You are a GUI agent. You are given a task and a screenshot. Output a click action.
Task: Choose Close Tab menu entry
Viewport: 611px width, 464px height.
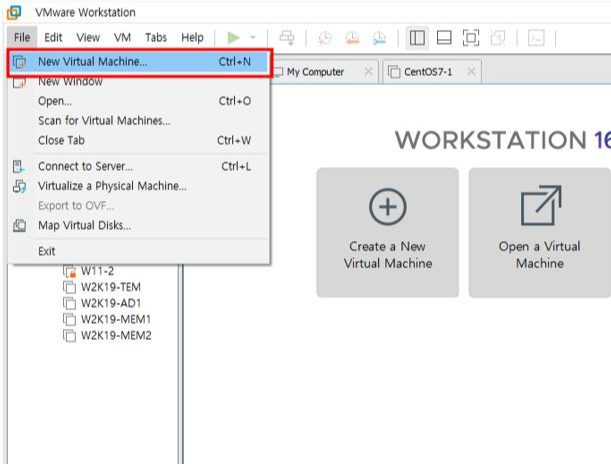click(x=139, y=140)
